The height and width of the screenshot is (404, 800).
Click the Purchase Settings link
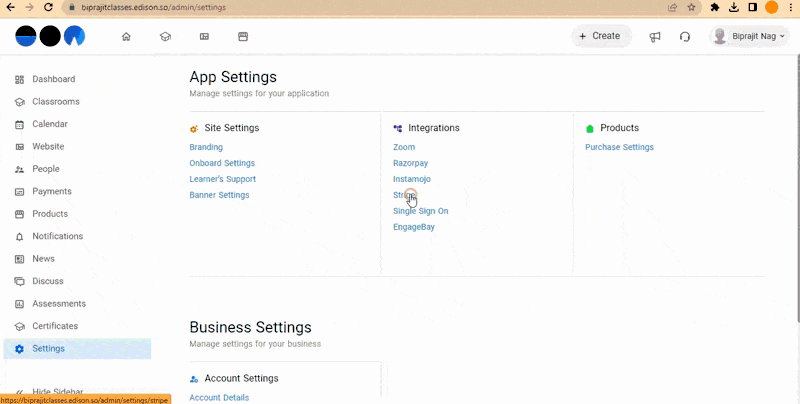[x=619, y=147]
